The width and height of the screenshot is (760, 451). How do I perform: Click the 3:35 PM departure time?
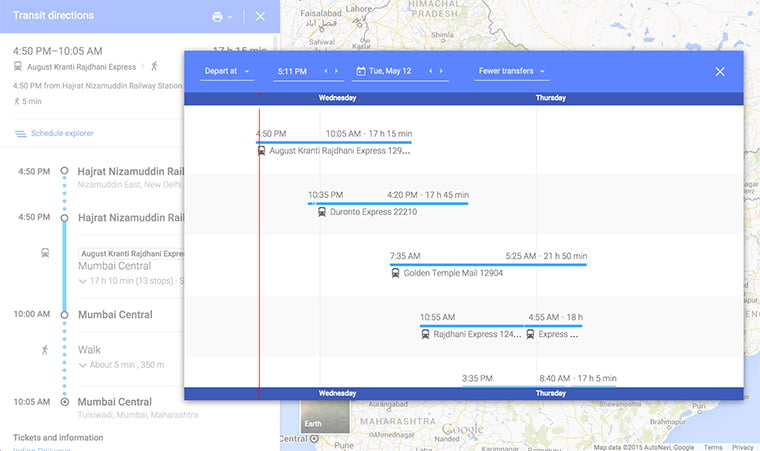(477, 378)
